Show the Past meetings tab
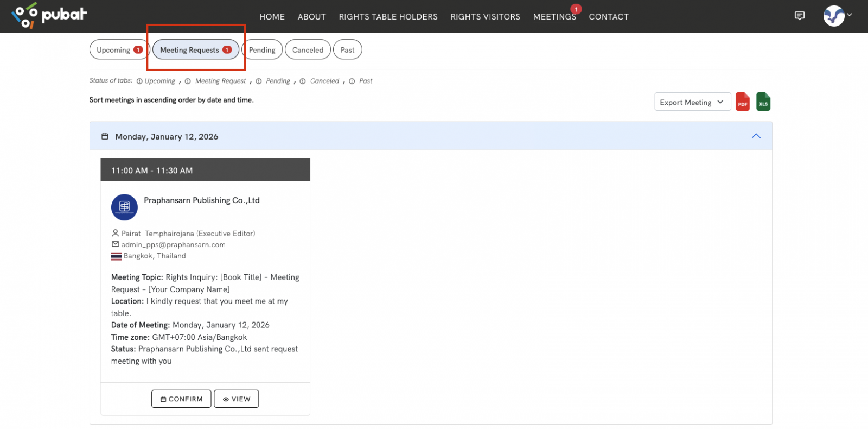868x429 pixels. (347, 50)
